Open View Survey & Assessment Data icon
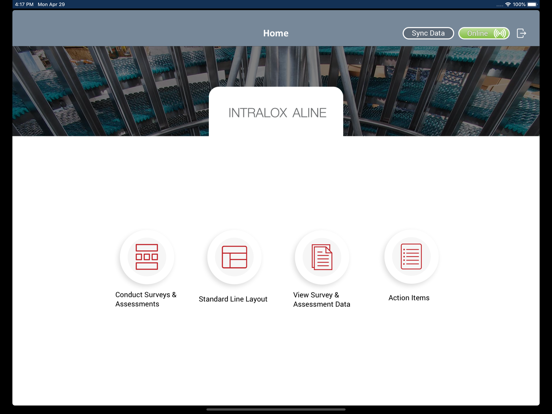The image size is (552, 414). point(322,257)
